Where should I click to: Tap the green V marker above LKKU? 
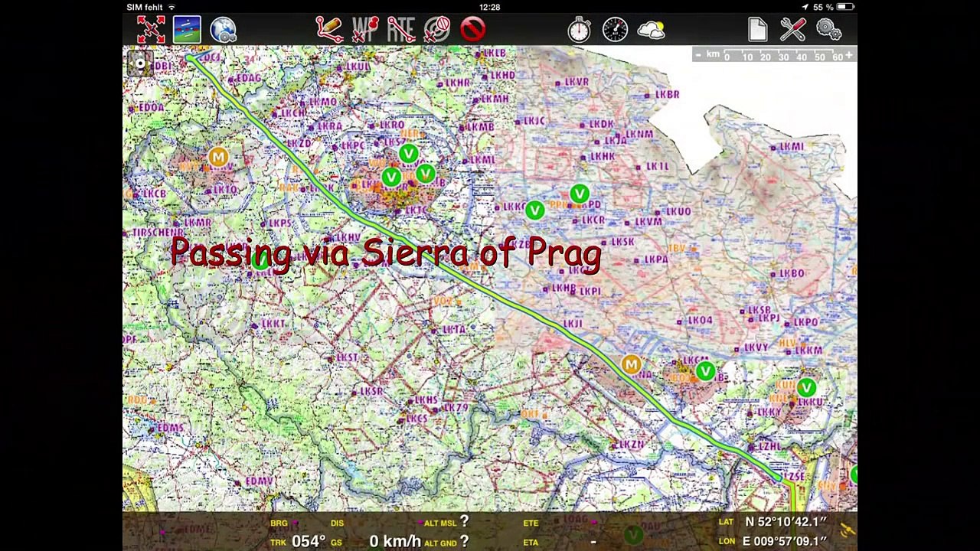[806, 388]
